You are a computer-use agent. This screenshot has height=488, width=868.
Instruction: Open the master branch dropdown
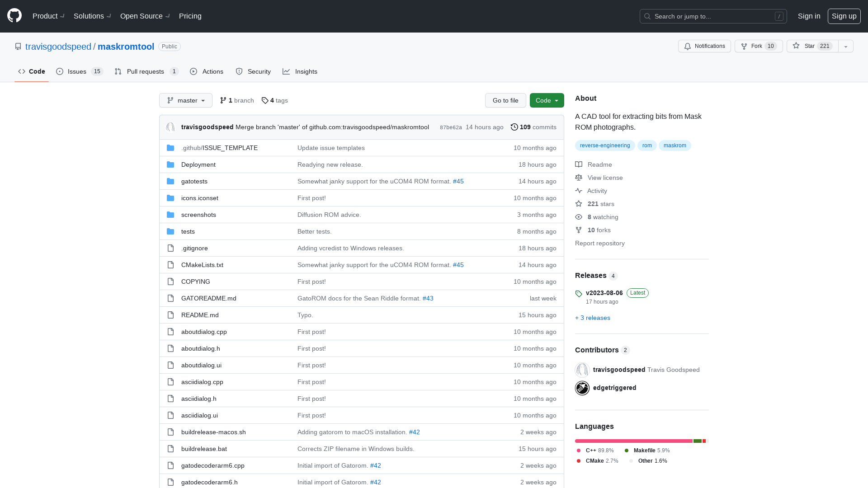tap(186, 100)
